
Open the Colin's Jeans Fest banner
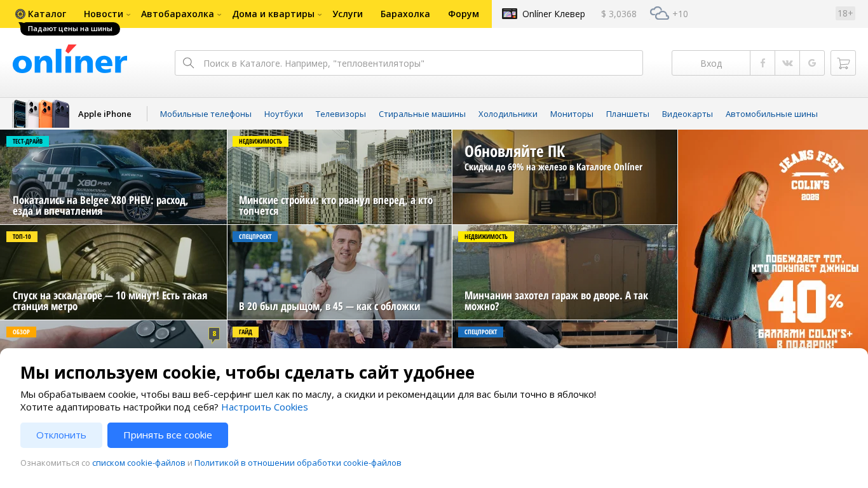click(x=773, y=239)
